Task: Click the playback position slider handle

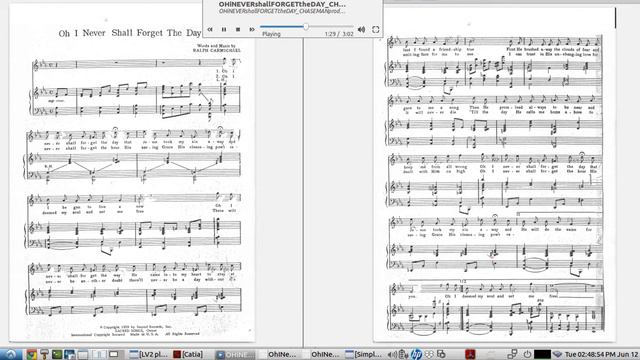Action: (x=306, y=27)
